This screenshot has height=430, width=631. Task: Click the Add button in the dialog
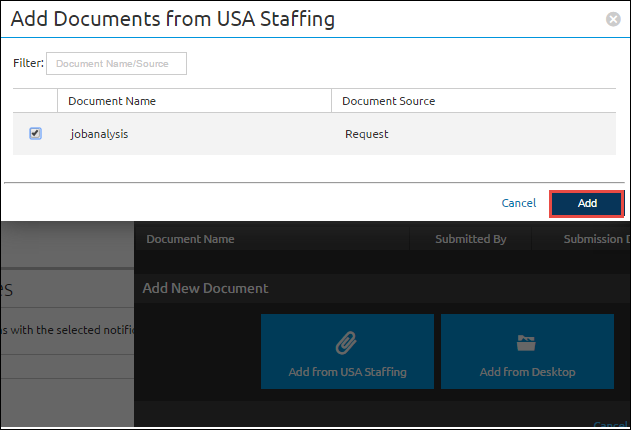click(x=587, y=203)
